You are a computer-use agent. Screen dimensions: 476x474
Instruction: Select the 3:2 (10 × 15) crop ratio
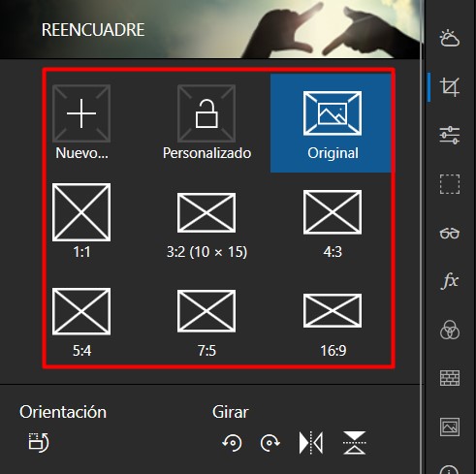point(206,226)
